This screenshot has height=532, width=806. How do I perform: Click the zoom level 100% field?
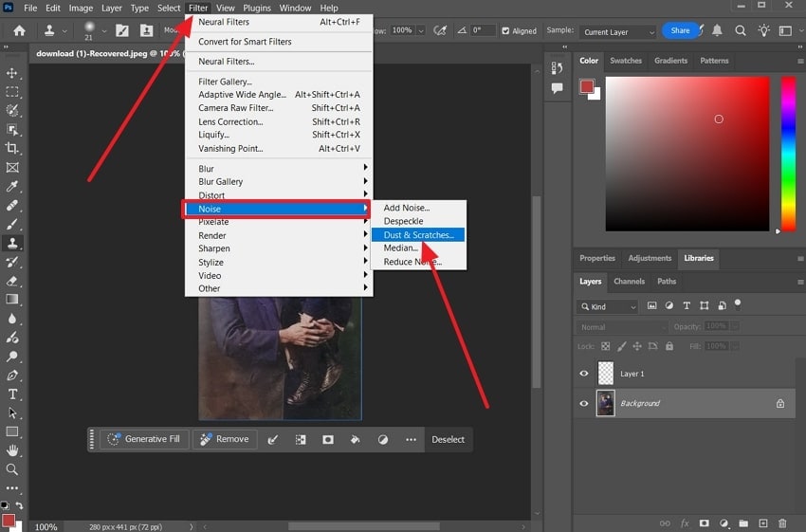[46, 527]
